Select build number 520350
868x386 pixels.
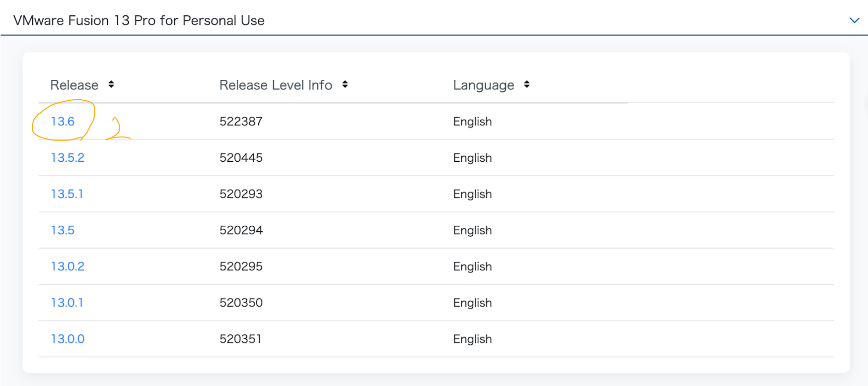pyautogui.click(x=241, y=303)
